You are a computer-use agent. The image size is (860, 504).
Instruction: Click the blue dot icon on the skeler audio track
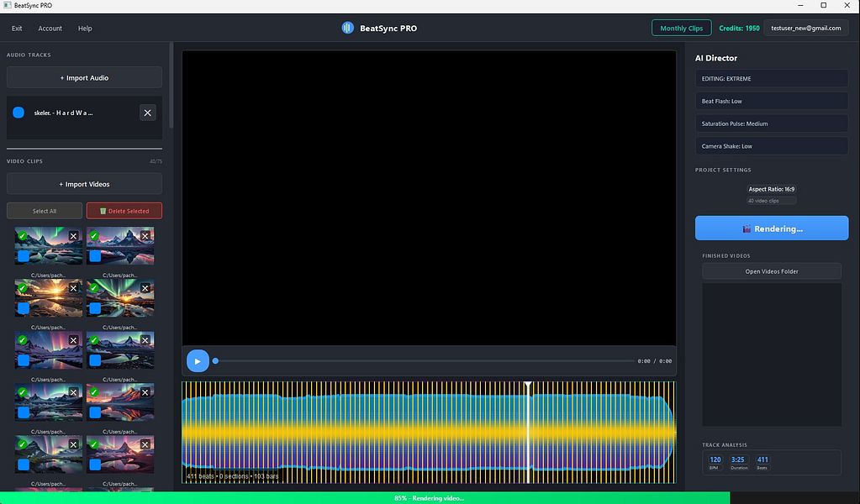tap(20, 112)
